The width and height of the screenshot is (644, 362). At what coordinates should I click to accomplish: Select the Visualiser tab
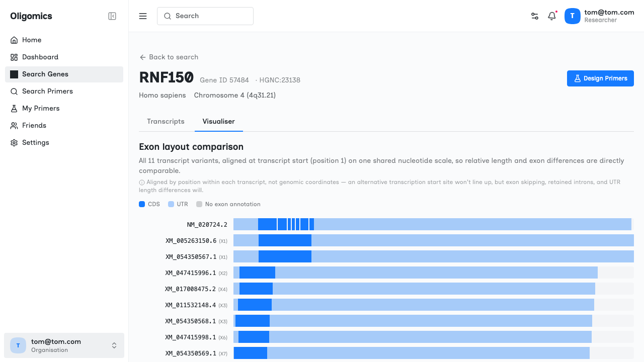point(218,122)
